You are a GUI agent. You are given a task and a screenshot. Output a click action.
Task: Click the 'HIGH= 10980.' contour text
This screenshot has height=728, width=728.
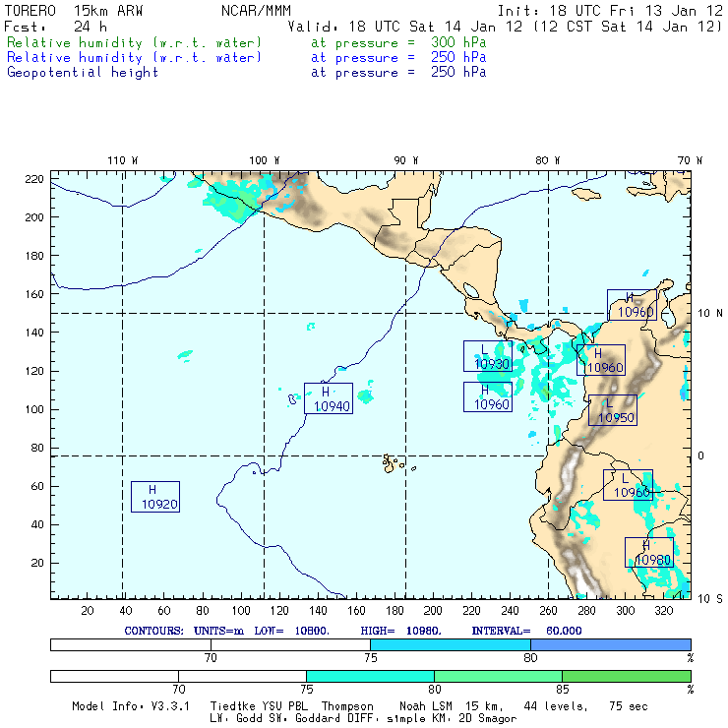point(400,631)
